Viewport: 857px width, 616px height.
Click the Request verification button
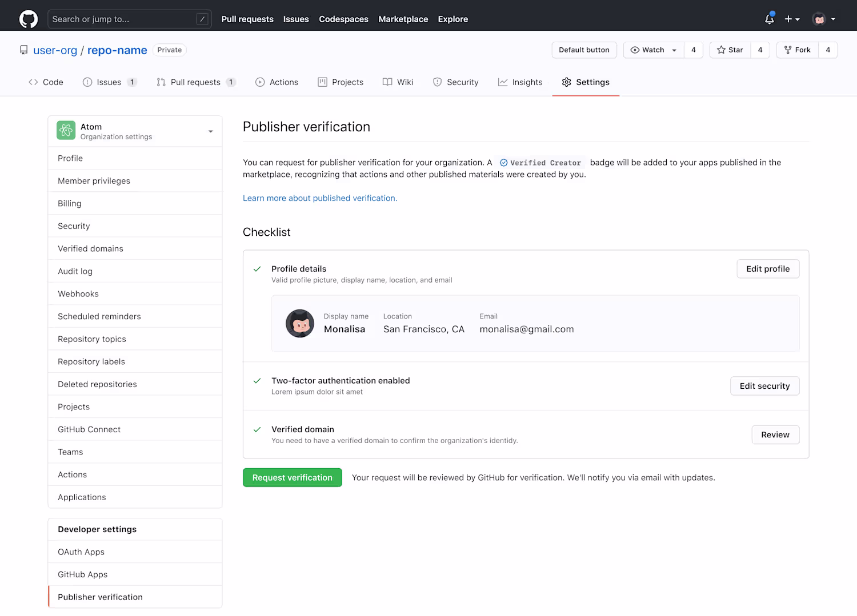click(293, 478)
